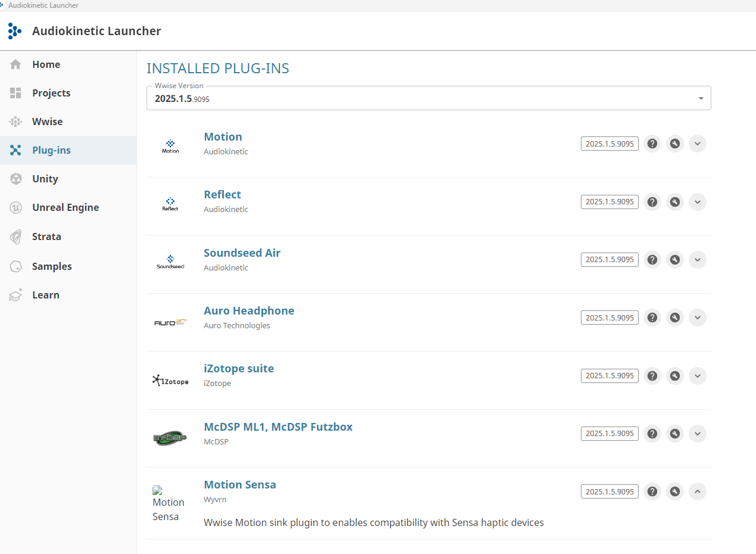Click the Wwise sidebar icon

[x=15, y=122]
